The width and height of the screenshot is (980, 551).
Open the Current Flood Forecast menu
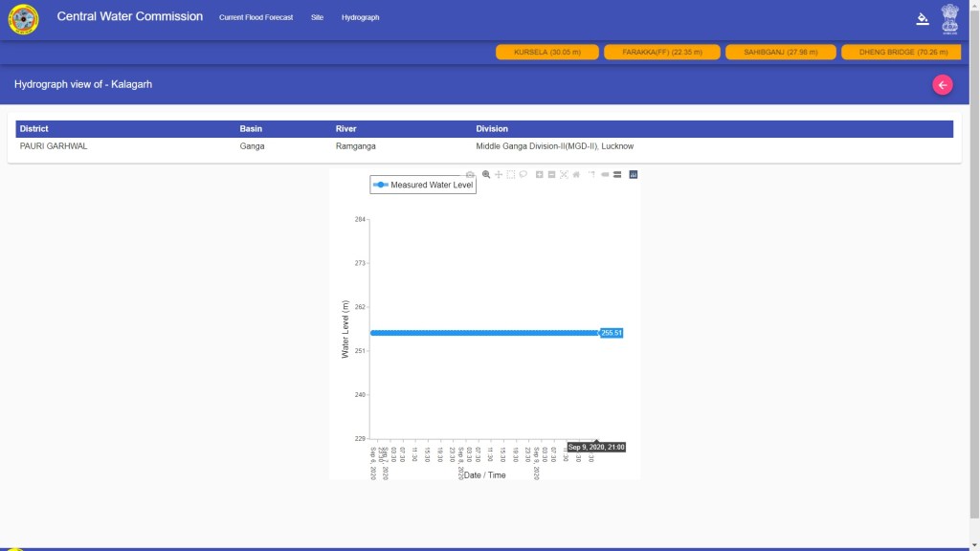pos(256,18)
